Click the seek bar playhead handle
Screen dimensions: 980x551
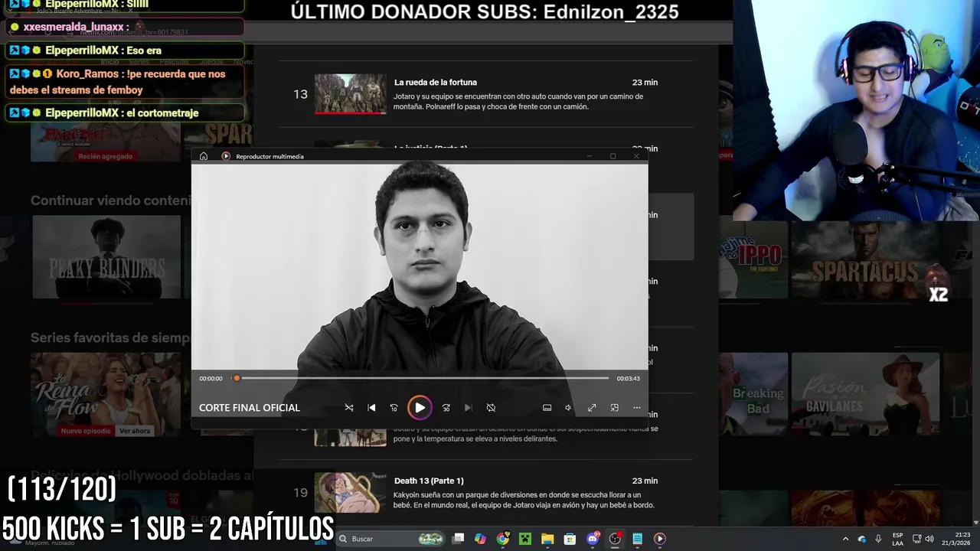point(237,378)
